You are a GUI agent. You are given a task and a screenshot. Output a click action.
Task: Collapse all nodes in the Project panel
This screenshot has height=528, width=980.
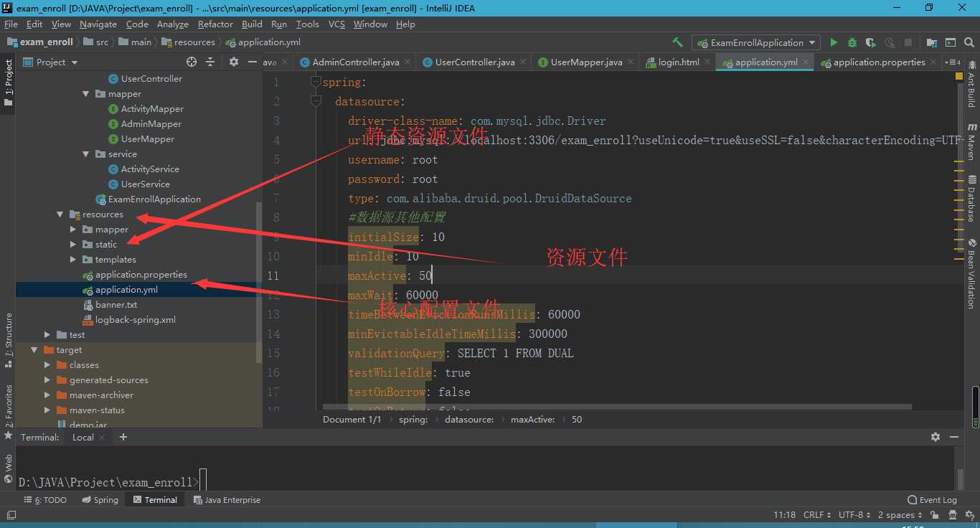(x=210, y=62)
